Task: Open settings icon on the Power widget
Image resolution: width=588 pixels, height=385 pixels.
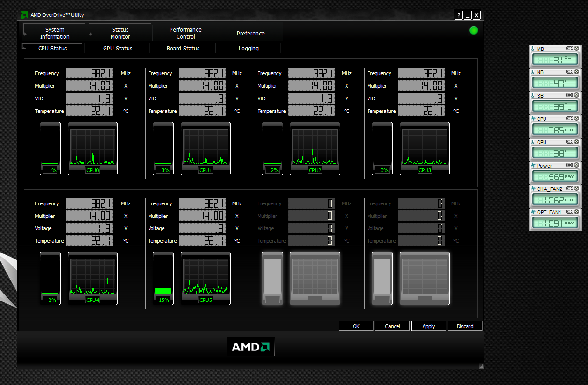Action: tap(569, 165)
